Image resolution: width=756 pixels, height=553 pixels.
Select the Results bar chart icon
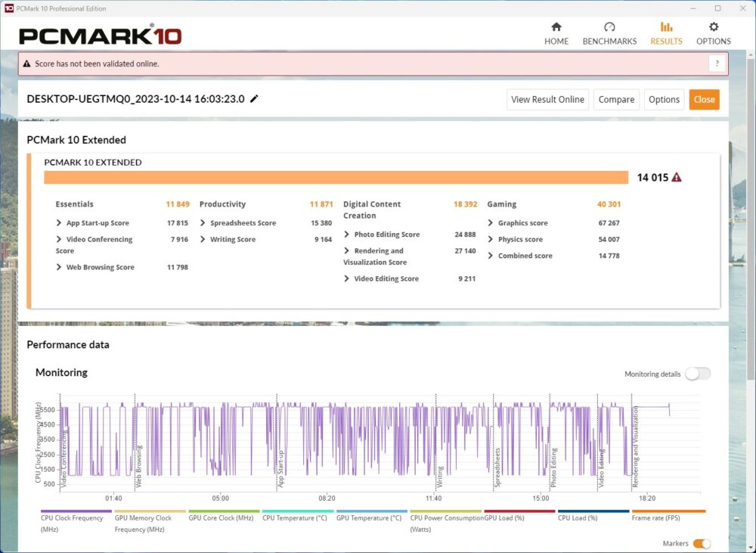tap(666, 27)
